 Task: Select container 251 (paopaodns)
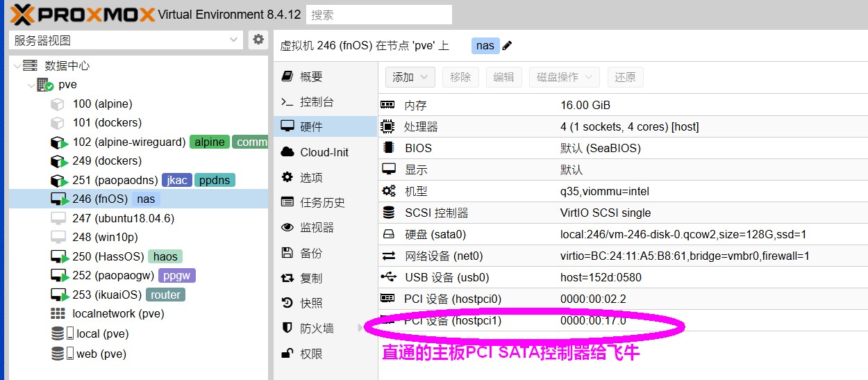point(115,180)
